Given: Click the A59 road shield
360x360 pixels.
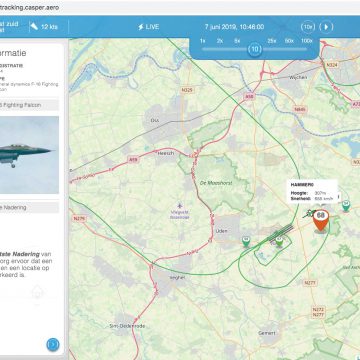Looking at the screenshot, I should coord(133,160).
